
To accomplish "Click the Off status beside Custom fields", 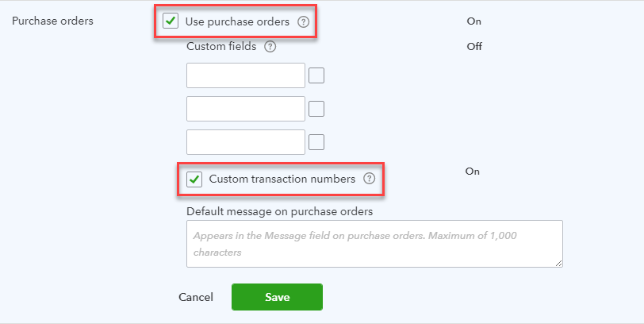I will (x=474, y=47).
